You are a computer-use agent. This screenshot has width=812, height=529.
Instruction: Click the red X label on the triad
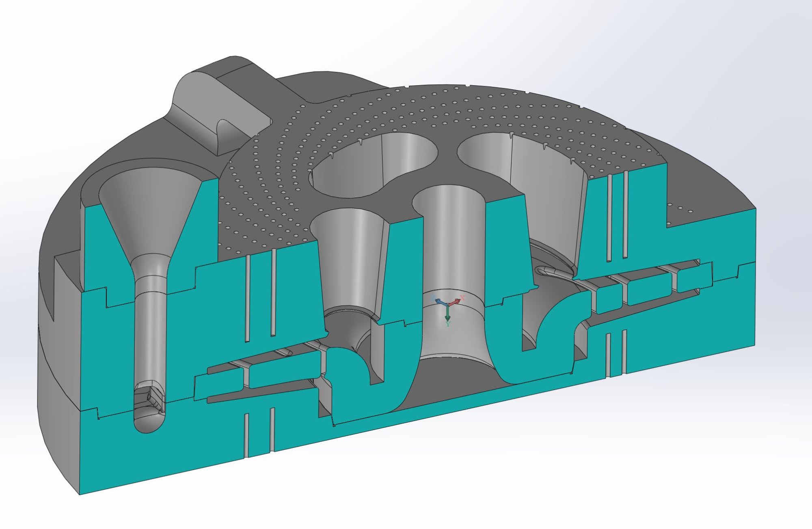[x=462, y=298]
